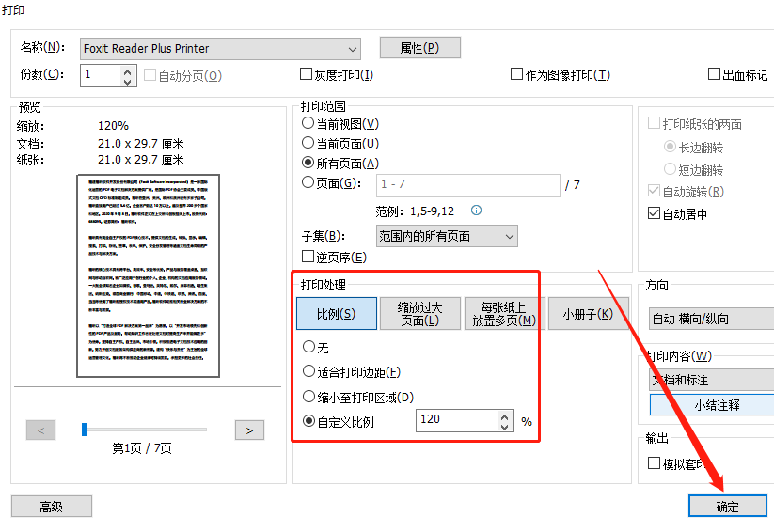774x532 pixels.
Task: Open the printer name dropdown
Action: coord(220,49)
